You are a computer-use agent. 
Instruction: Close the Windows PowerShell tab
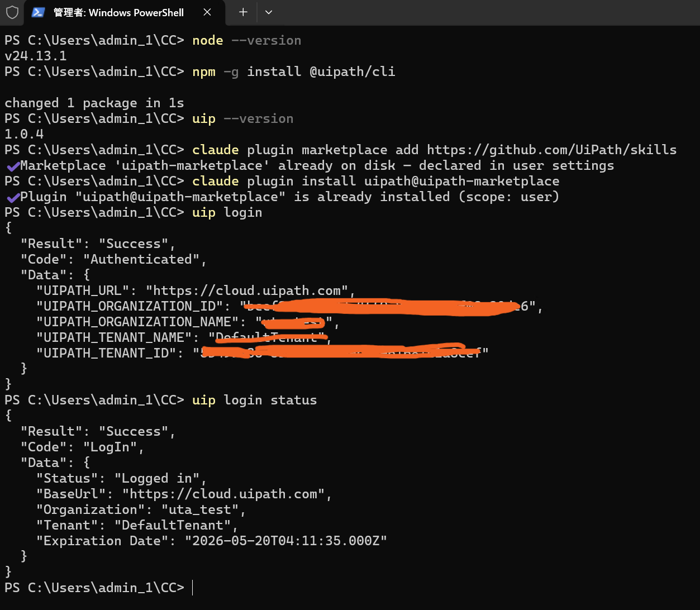pyautogui.click(x=207, y=12)
